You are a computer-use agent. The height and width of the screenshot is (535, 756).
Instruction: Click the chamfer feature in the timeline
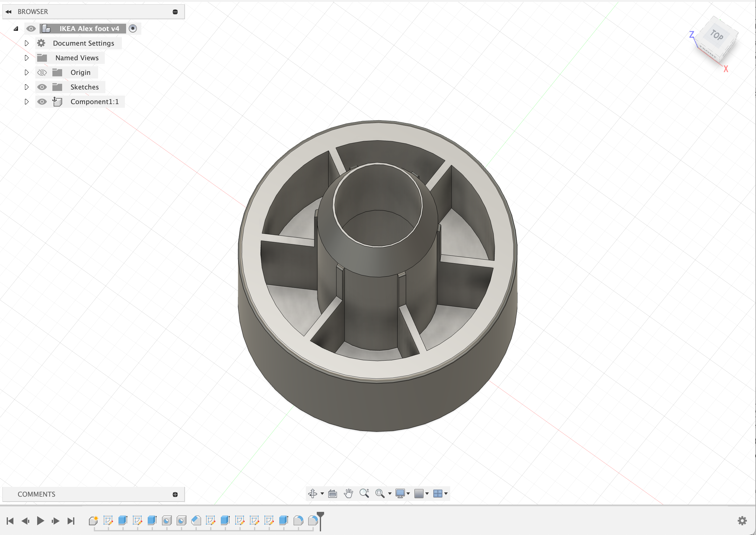[x=196, y=520]
